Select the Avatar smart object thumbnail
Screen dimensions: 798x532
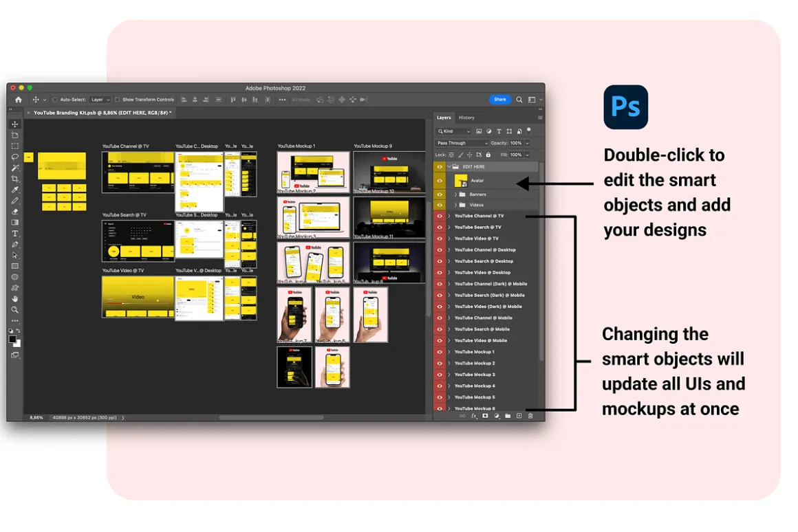tap(461, 181)
